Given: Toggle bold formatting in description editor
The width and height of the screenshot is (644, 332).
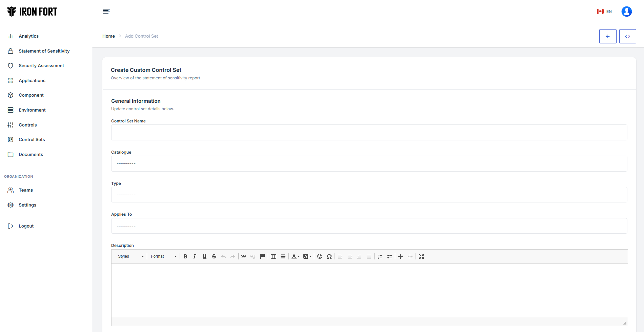Looking at the screenshot, I should [x=185, y=257].
